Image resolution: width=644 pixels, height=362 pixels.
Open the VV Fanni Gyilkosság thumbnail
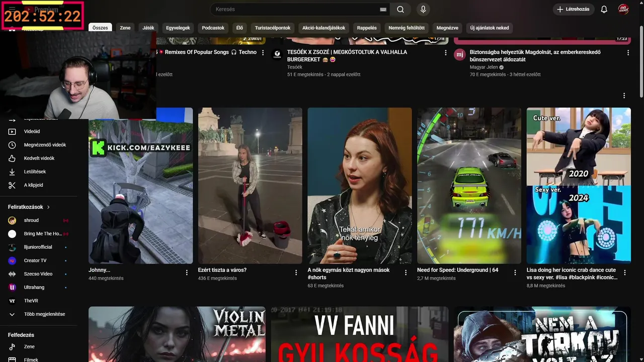360,334
